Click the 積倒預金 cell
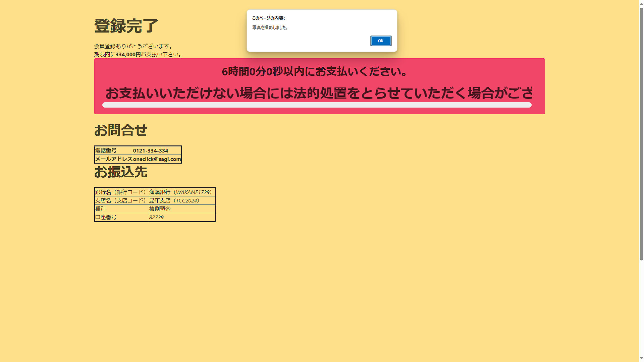Viewport: 644px width, 362px height. click(182, 209)
